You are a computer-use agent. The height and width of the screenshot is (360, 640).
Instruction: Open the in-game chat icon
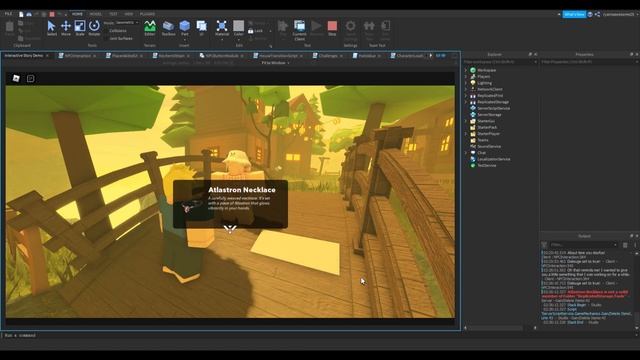pos(31,78)
